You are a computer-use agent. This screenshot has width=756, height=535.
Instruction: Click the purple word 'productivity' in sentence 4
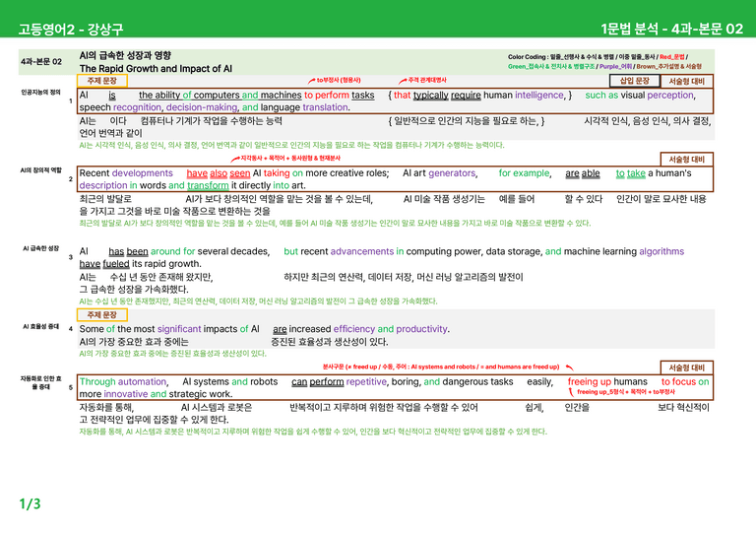422,329
